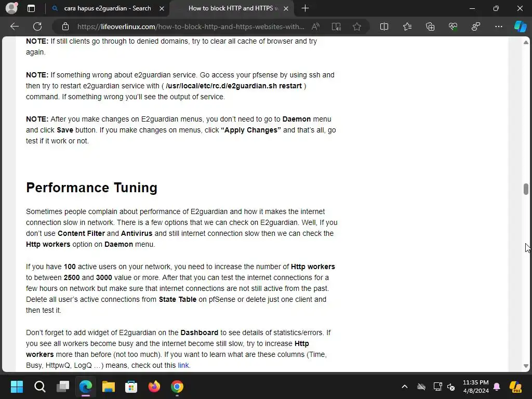Click the '/usr/local/etc/rc.d/e2guardian.sh restart' command text
This screenshot has height=399, width=532.
pos(234,86)
